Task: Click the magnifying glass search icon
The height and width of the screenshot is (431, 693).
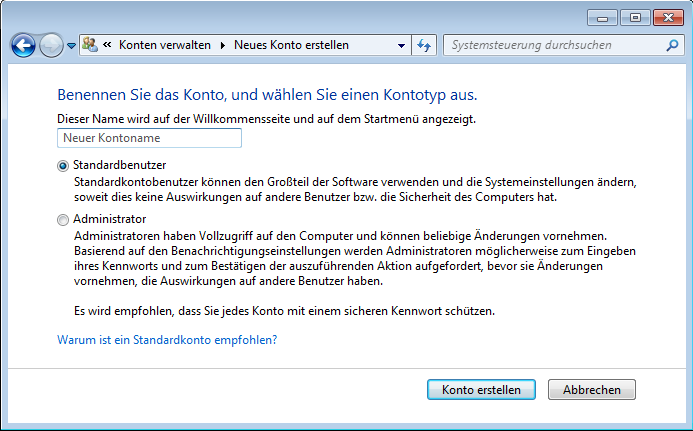Action: tap(673, 45)
